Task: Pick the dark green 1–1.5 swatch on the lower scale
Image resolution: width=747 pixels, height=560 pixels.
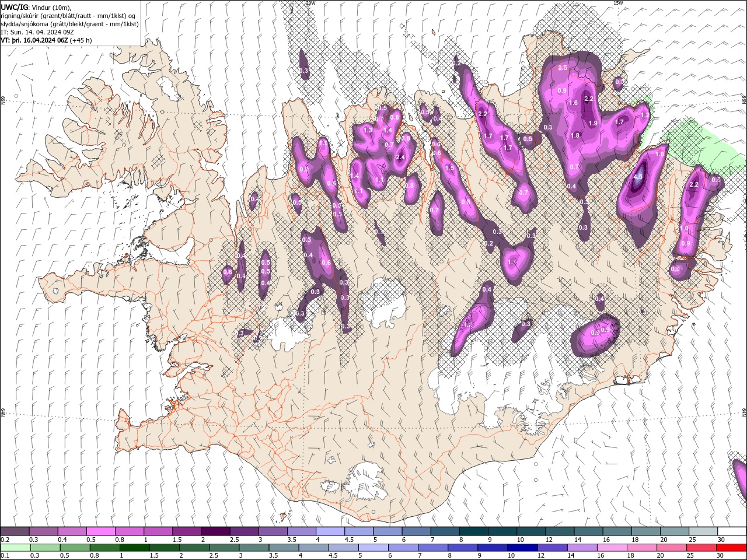Action: [134, 548]
